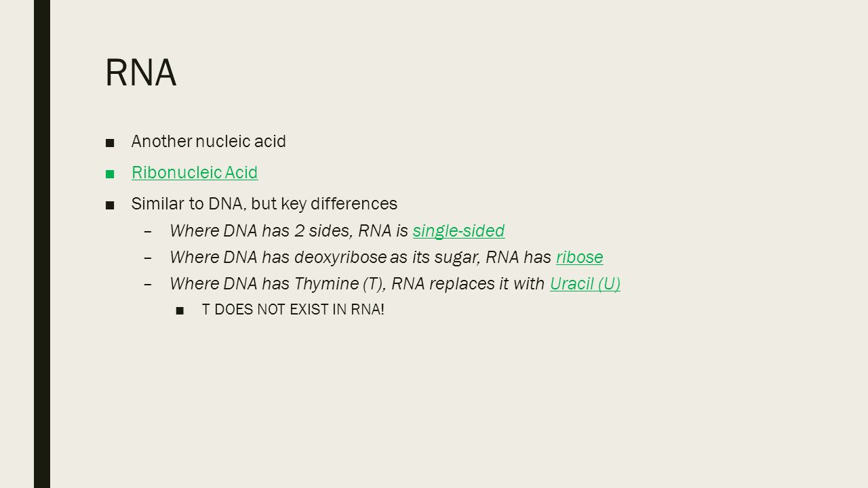868x488 pixels.
Task: Click the dark vertical bar at slide edge
Action: [42, 244]
